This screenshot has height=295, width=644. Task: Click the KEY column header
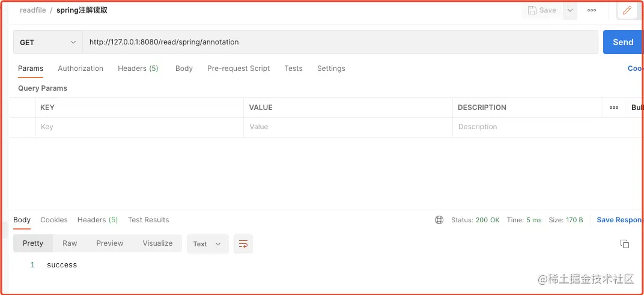point(47,108)
